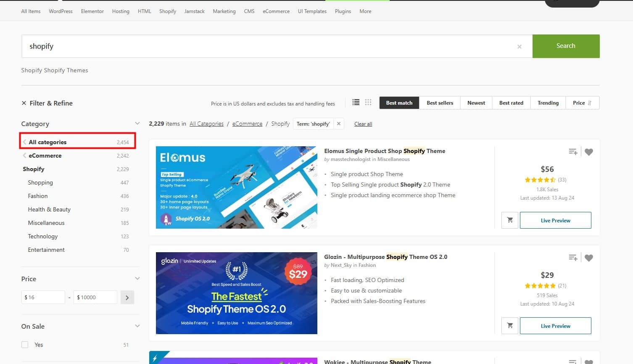Image resolution: width=633 pixels, height=364 pixels.
Task: Add Glozin theme to a collection
Action: pyautogui.click(x=573, y=258)
